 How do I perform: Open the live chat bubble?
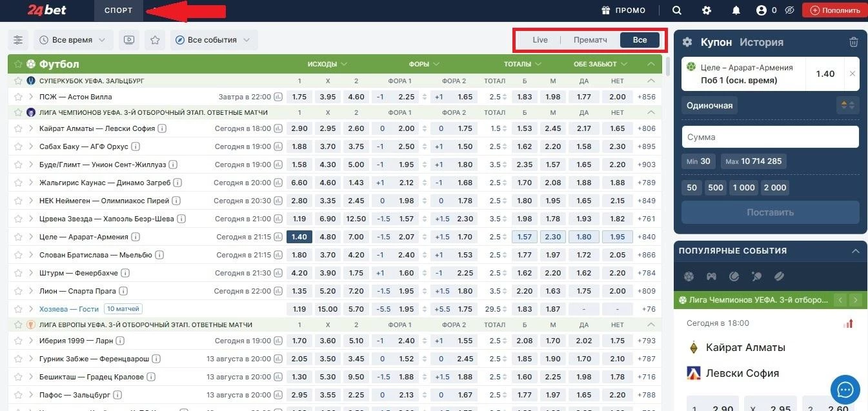[x=845, y=390]
